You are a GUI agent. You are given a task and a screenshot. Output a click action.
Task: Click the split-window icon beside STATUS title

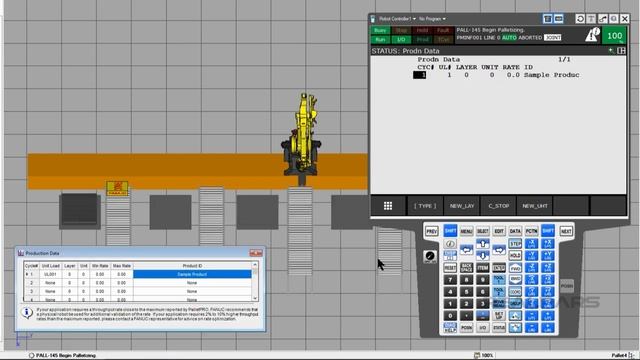coord(621,51)
